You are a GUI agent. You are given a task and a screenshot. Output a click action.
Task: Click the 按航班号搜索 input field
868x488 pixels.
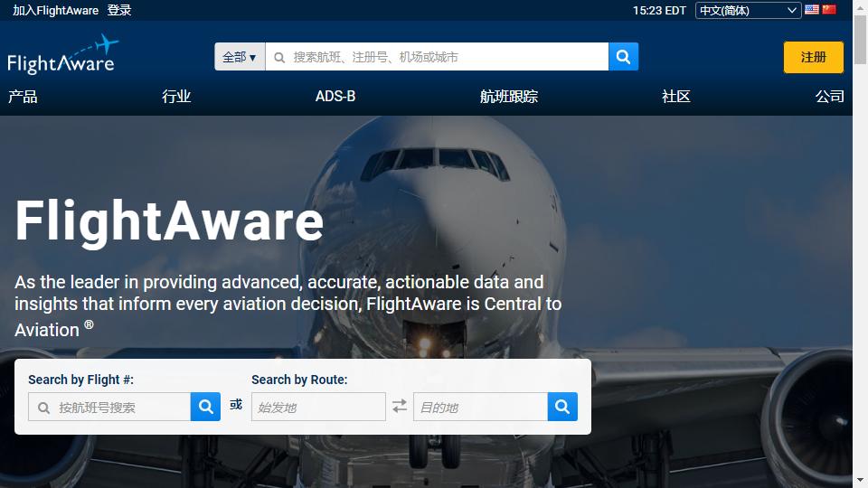point(109,407)
